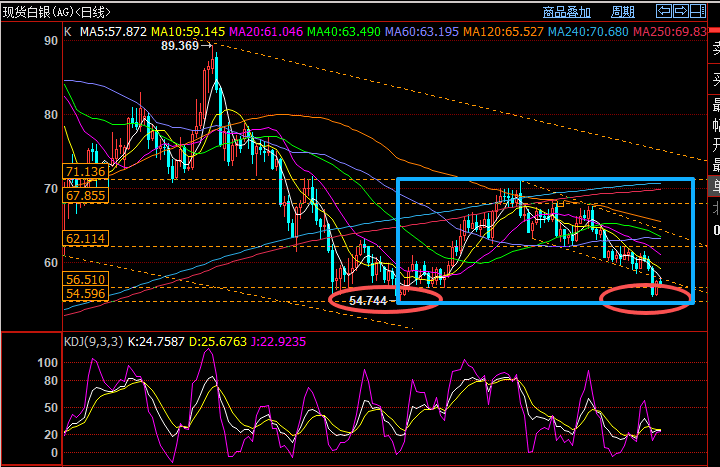
Task: Click the D:25.6763 value
Action: (x=218, y=342)
